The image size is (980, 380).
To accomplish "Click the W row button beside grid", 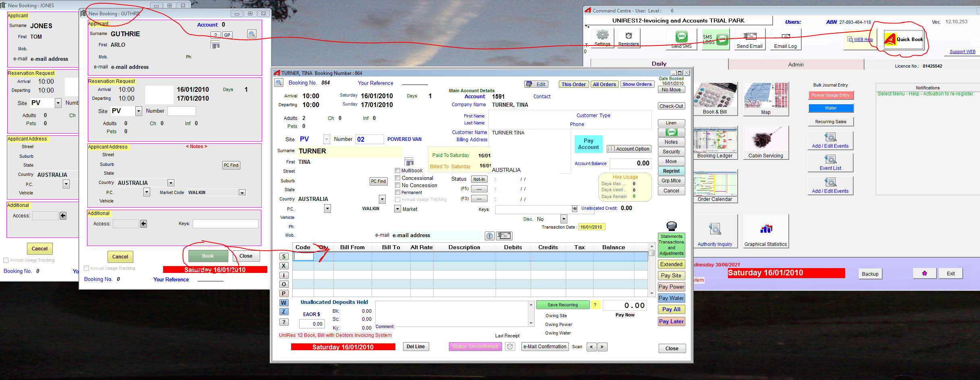I will click(284, 303).
